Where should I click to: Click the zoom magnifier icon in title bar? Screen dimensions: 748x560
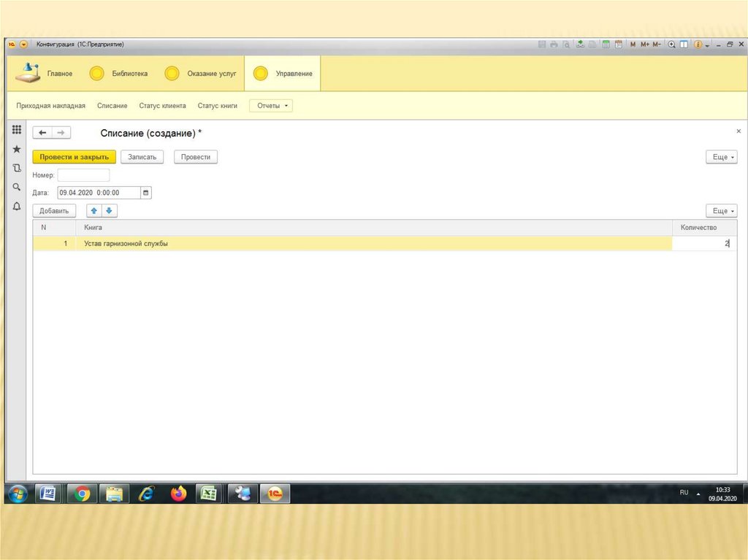[x=672, y=45]
